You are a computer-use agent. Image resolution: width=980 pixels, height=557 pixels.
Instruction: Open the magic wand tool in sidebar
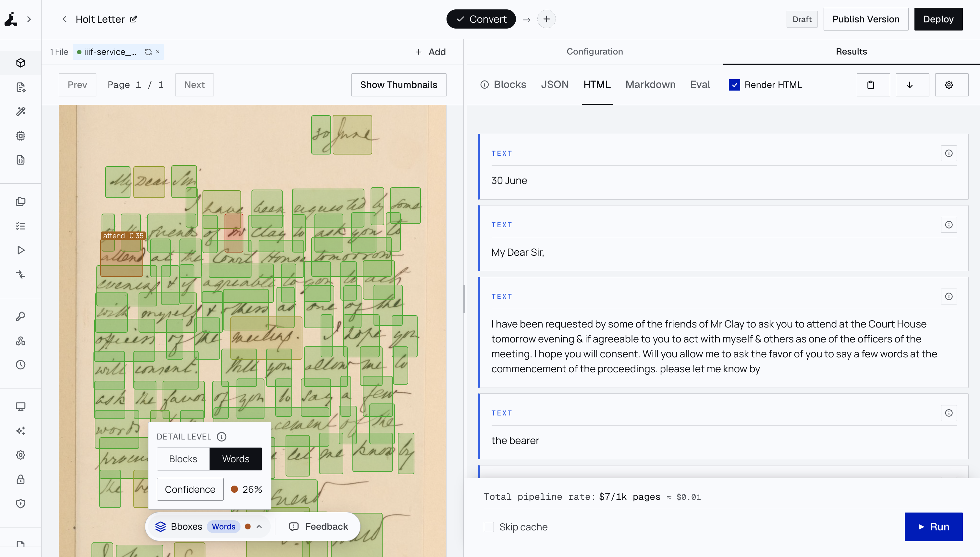[x=21, y=111]
